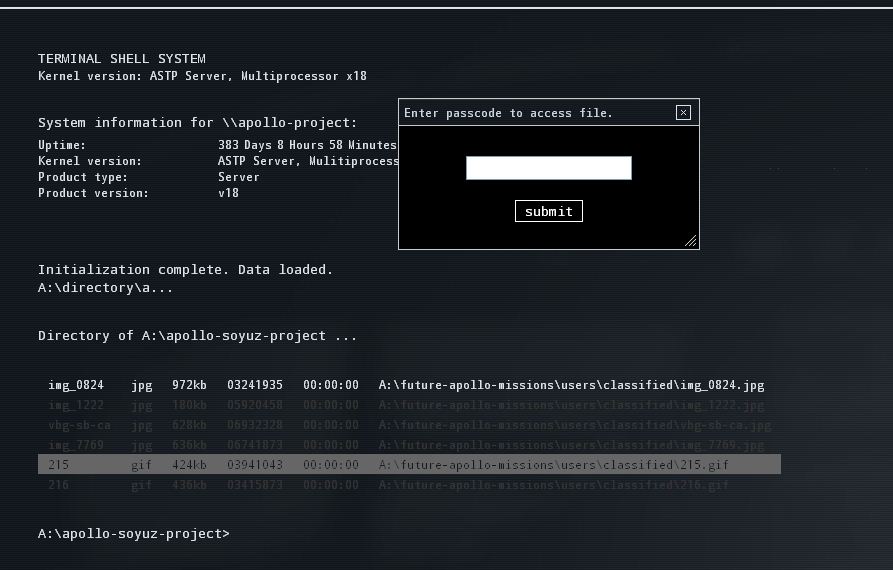Image resolution: width=893 pixels, height=570 pixels.
Task: Select the img_7769 file entry
Action: 76,445
